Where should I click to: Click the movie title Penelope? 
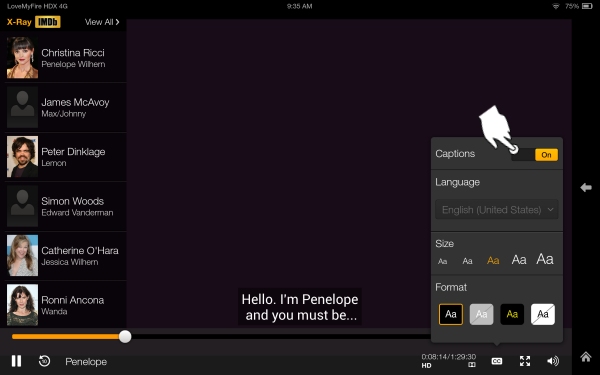click(x=86, y=362)
